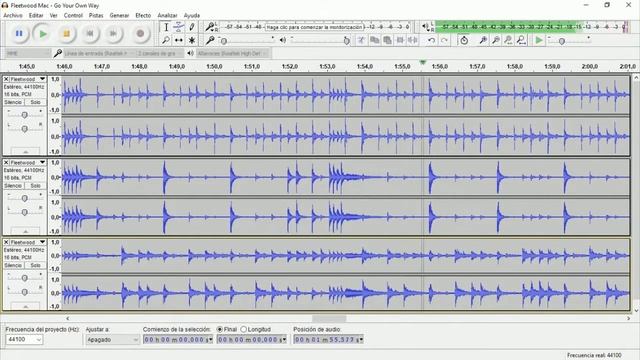Open bottom track Fleetwood name dropdown
The image size is (640, 360).
(27, 242)
